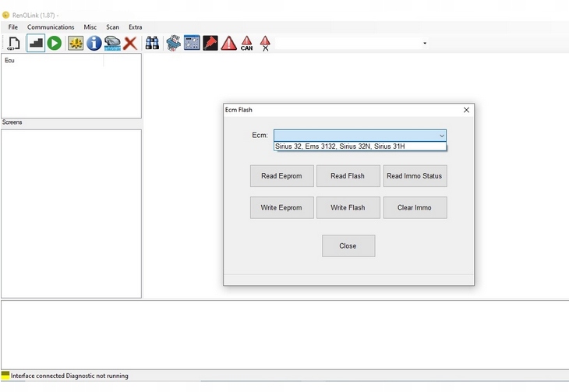569x392 pixels.
Task: Click 'Interface connected Diagnostic not running' status text
Action: [69, 376]
